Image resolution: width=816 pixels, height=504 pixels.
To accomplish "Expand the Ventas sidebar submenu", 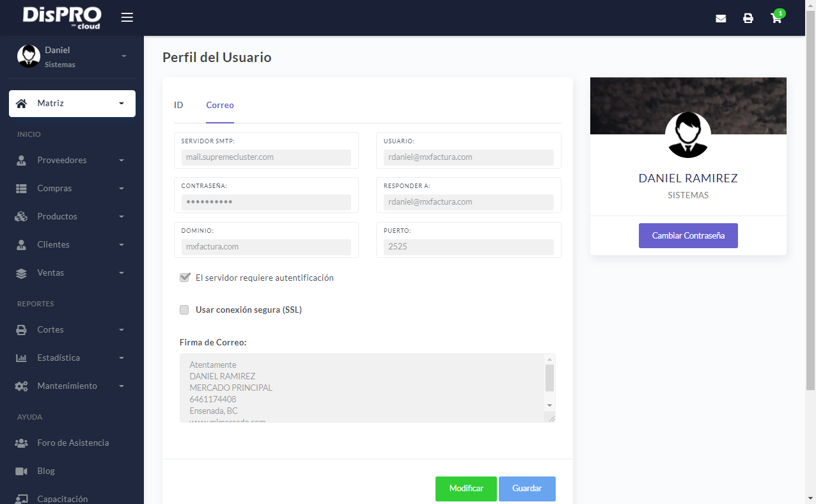I will click(20, 272).
